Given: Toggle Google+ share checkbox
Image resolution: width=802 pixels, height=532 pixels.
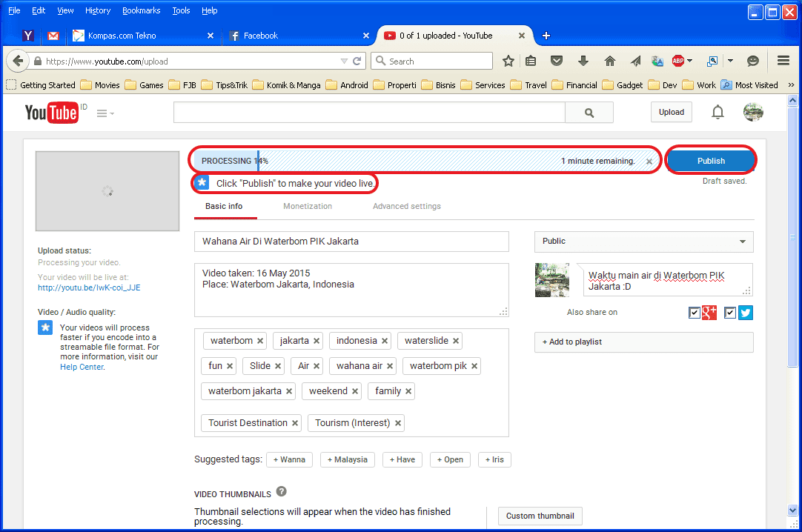Looking at the screenshot, I should coord(694,313).
